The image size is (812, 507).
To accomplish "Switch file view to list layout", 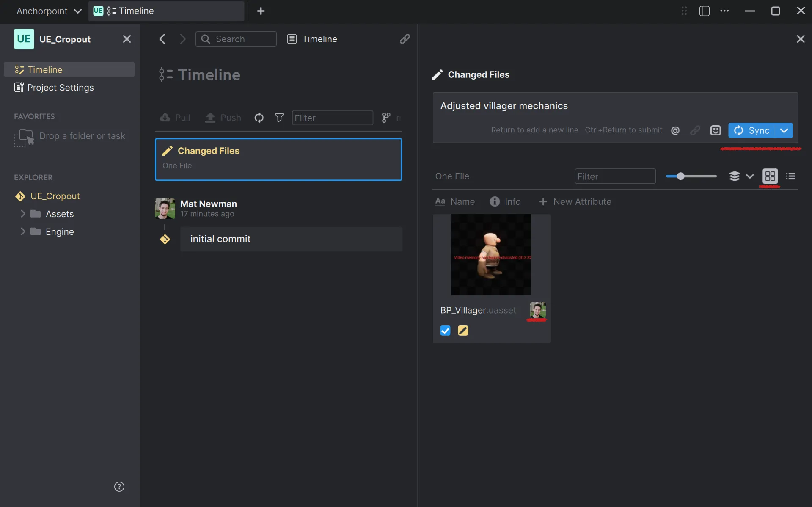I will click(x=791, y=176).
